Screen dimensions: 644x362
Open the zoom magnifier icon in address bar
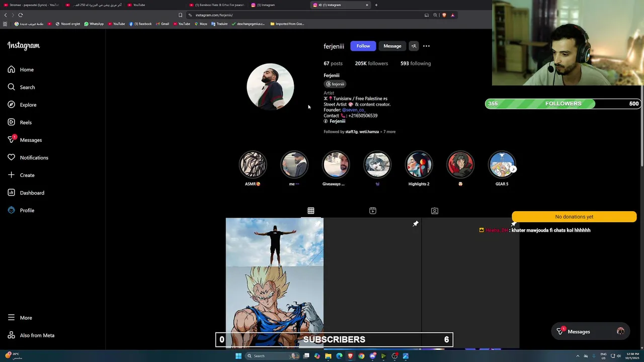[435, 15]
